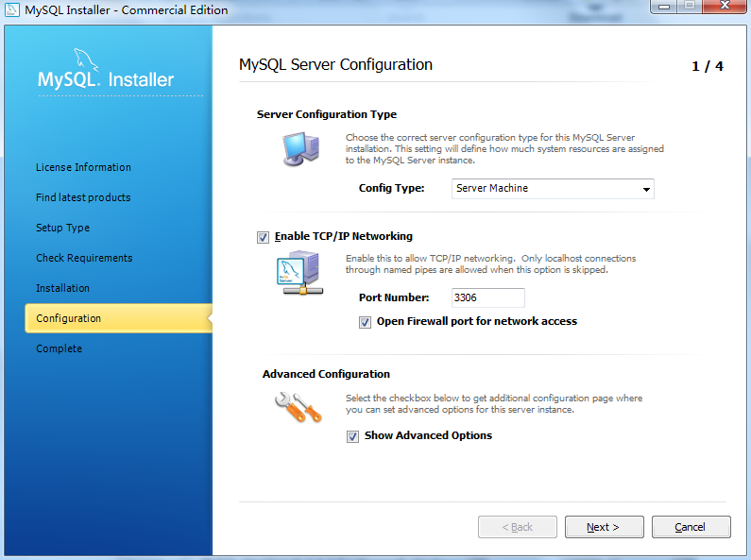Select Installation step in sidebar
The width and height of the screenshot is (751, 560).
coord(62,288)
